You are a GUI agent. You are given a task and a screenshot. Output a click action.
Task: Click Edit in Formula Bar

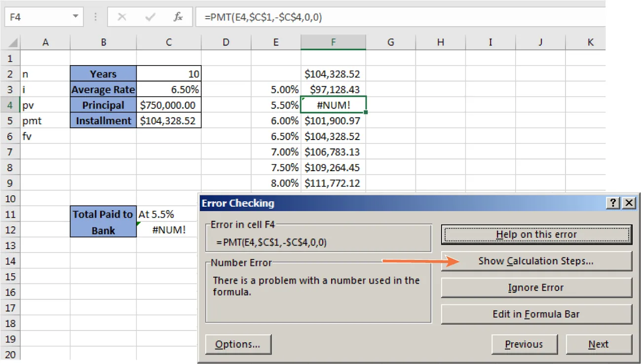pos(536,314)
